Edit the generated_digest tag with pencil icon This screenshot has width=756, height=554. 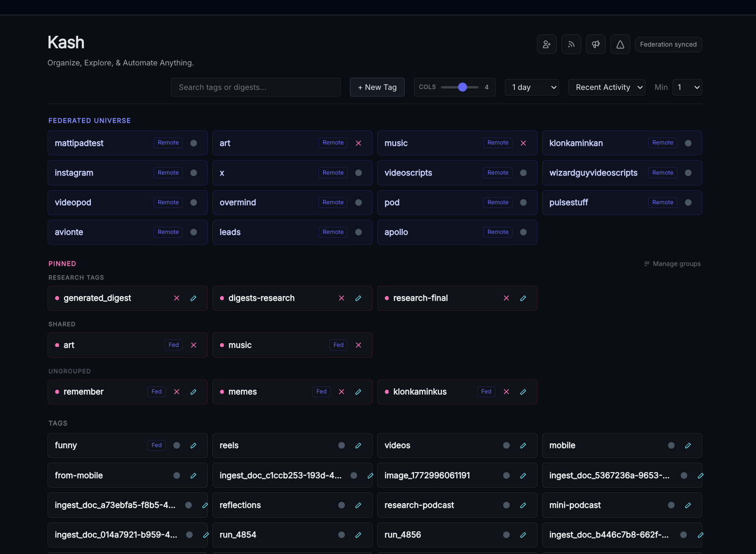[x=193, y=298]
